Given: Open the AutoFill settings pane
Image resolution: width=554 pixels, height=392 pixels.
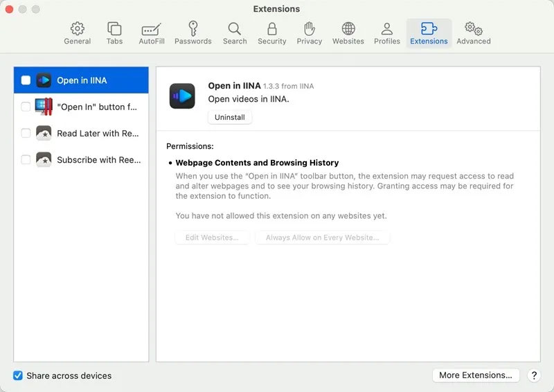Looking at the screenshot, I should [152, 33].
